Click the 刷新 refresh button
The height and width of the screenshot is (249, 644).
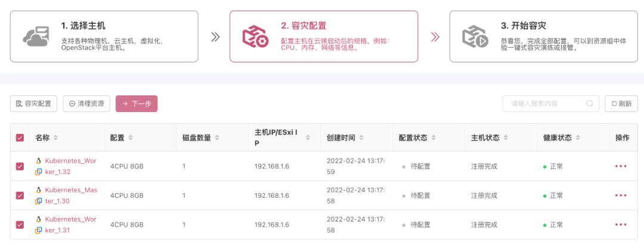tap(621, 104)
